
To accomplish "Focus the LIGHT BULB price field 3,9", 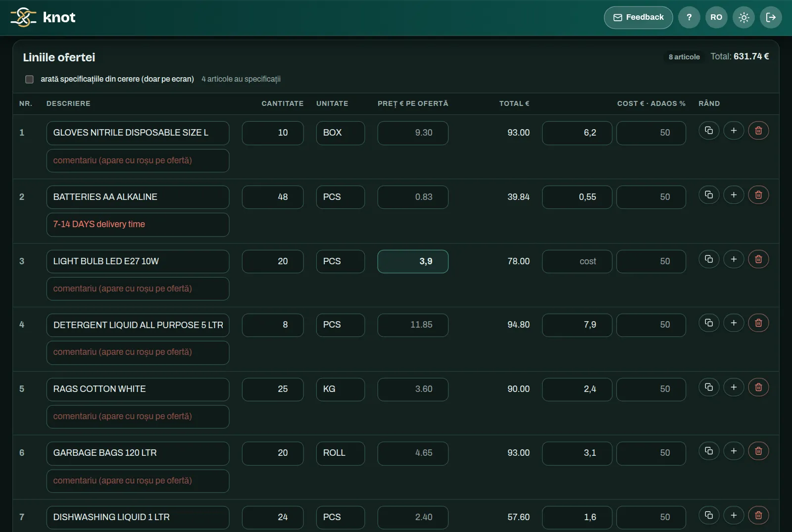I will 413,261.
